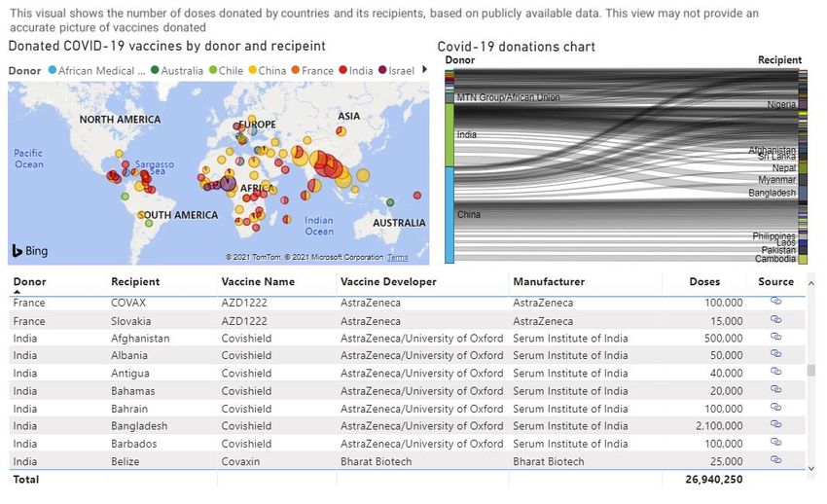Open source link for France COVAX row

(775, 301)
